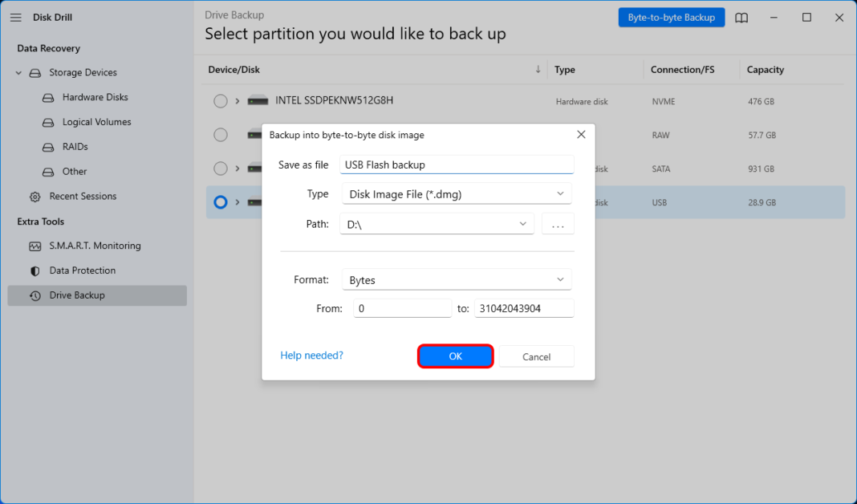Click the Hardware Disks drive icon

click(x=48, y=98)
